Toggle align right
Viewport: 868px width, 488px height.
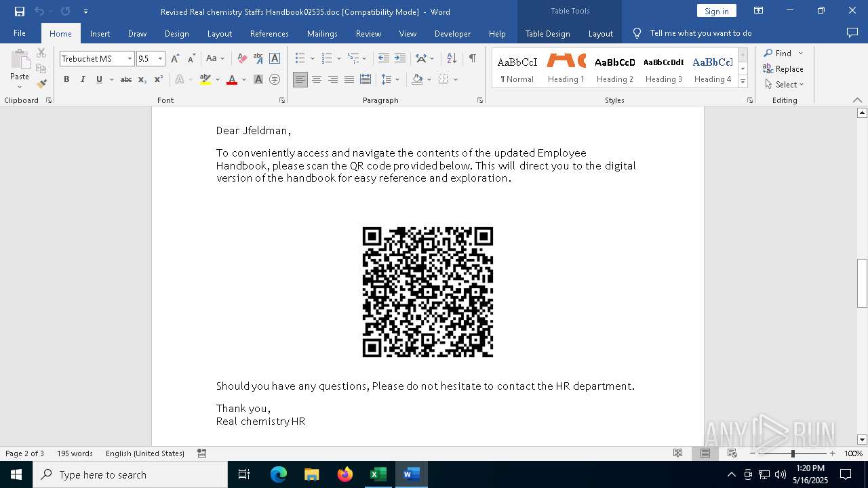[333, 79]
